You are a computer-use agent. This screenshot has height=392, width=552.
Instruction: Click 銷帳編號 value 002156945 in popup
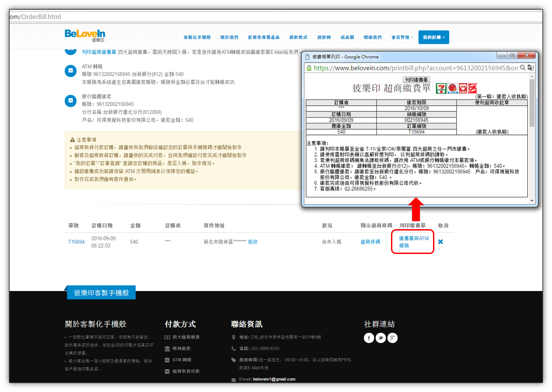point(416,120)
